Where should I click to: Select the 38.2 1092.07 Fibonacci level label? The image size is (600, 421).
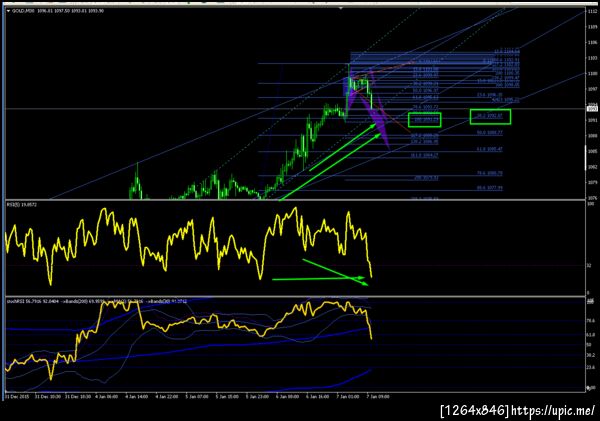coord(489,116)
